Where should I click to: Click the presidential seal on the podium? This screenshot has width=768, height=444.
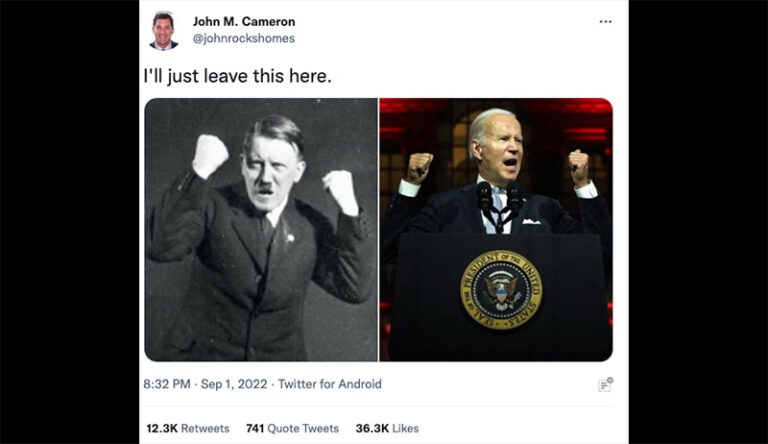(x=501, y=290)
